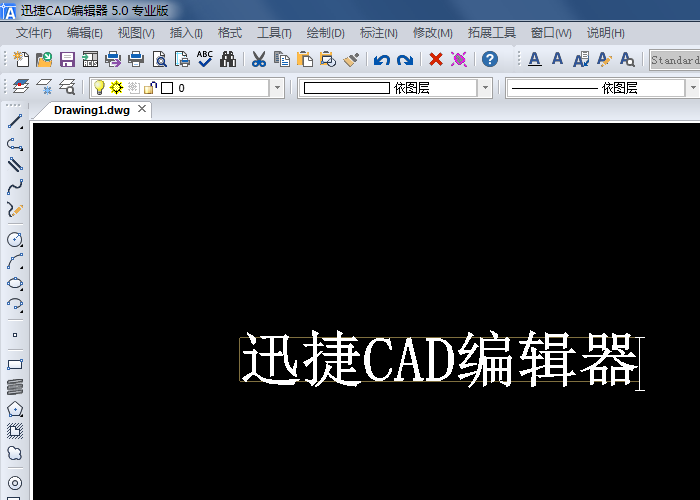Open the linetype 依图层 dropdown

click(692, 88)
